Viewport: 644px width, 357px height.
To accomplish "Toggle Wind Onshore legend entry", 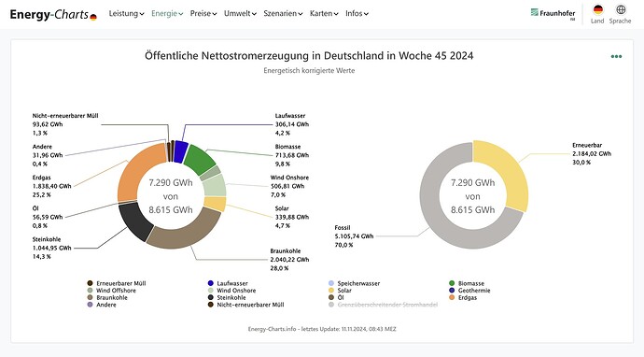I will click(x=231, y=291).
